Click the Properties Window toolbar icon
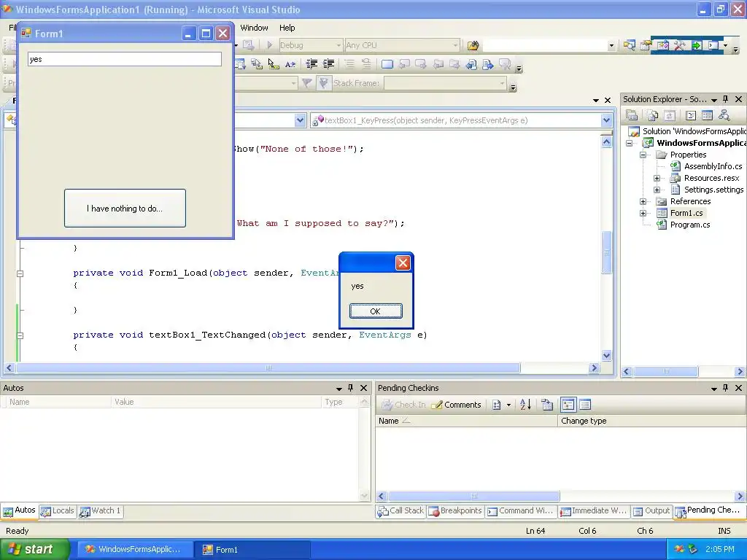 (646, 45)
